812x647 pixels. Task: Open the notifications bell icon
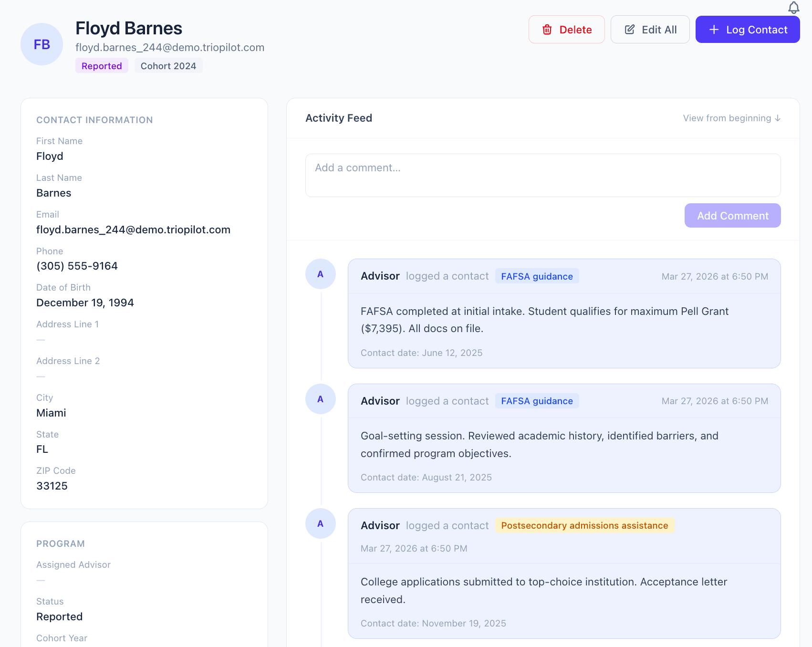(x=793, y=8)
